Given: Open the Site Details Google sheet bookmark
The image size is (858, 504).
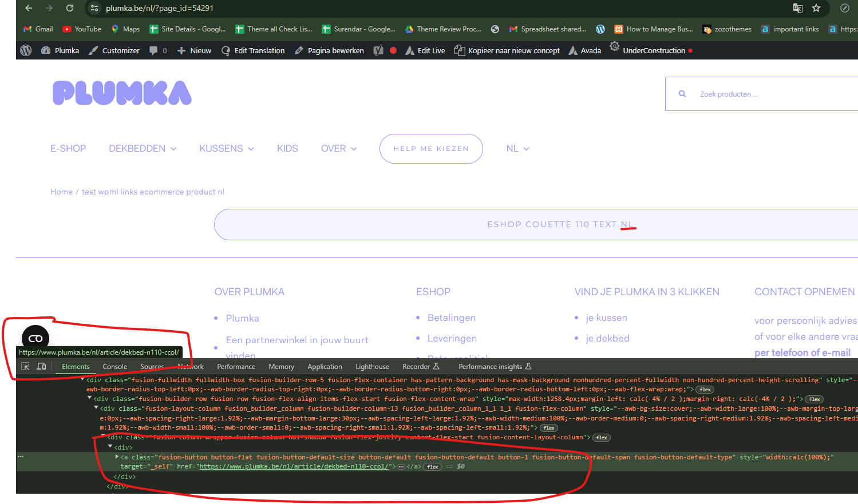Looking at the screenshot, I should (x=188, y=29).
